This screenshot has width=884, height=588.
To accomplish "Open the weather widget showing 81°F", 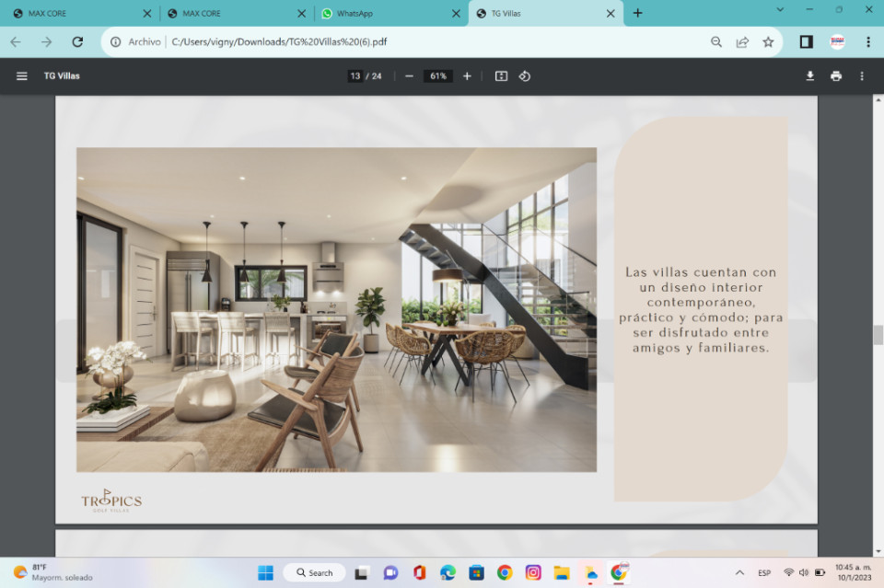I will 53,572.
